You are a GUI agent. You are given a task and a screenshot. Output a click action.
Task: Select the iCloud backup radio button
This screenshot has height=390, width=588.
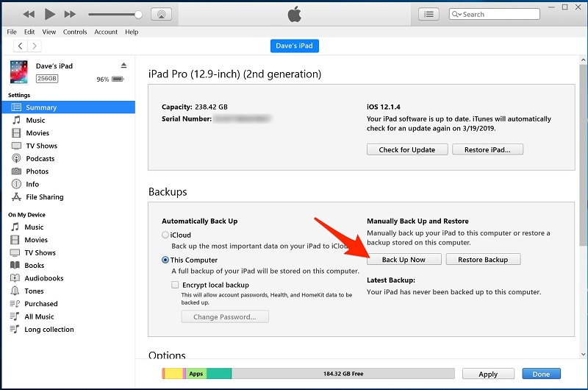[165, 235]
